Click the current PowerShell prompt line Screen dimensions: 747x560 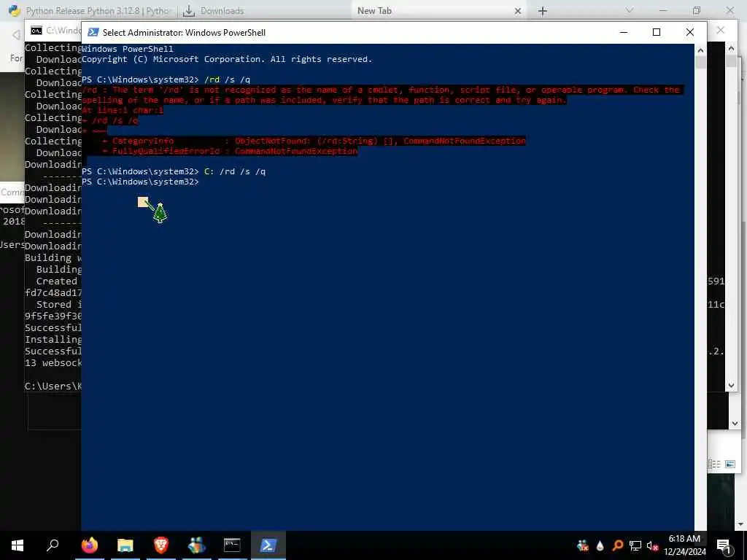[141, 182]
